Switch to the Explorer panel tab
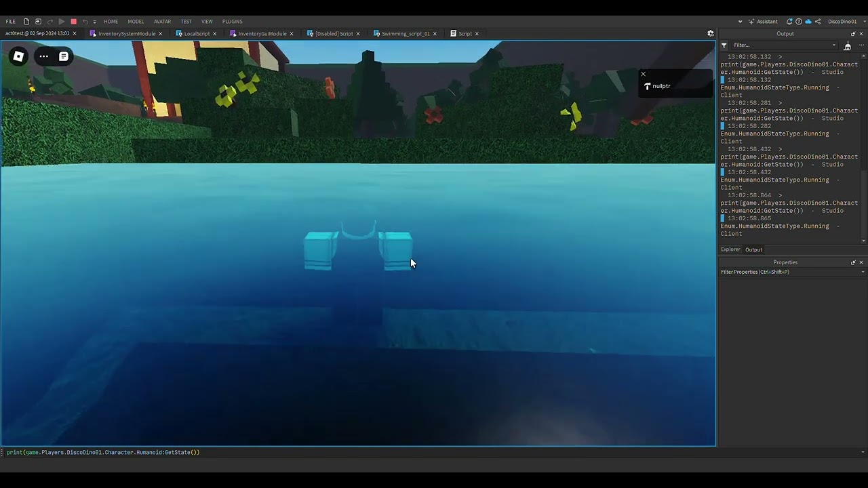The width and height of the screenshot is (868, 488). coord(730,249)
